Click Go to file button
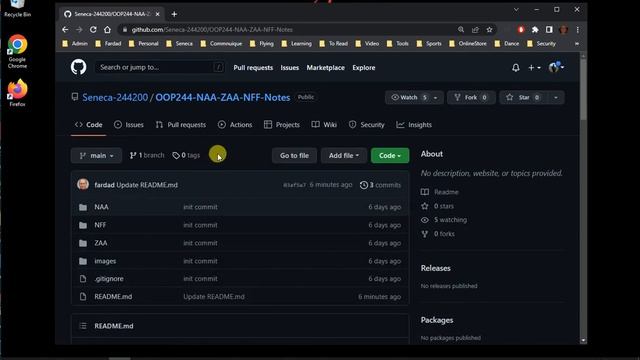The width and height of the screenshot is (640, 360). pos(294,156)
